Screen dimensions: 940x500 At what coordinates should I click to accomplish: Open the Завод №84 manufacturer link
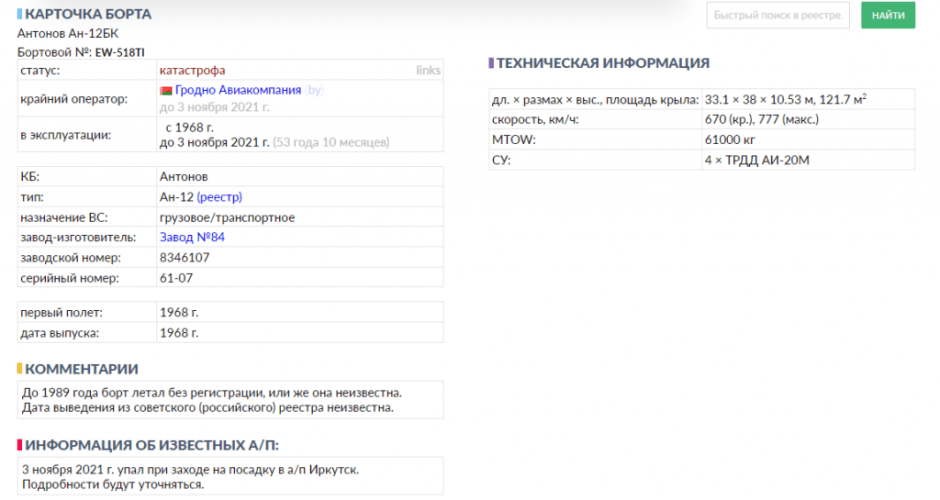coord(192,237)
